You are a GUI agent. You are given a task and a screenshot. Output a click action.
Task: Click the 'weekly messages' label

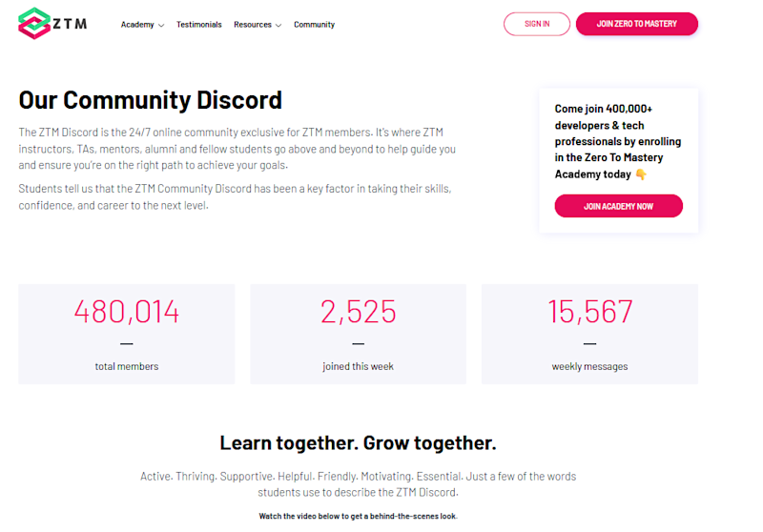(589, 366)
